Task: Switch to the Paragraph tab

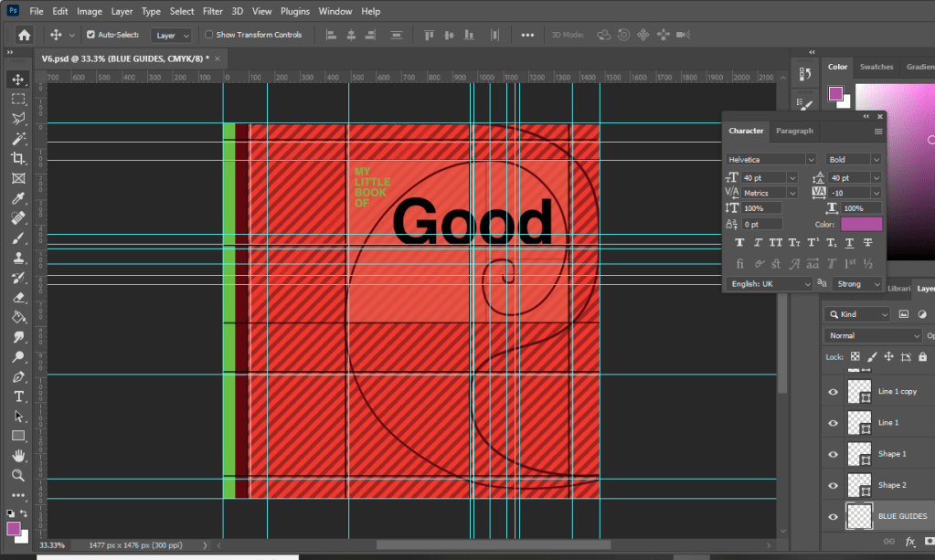Action: point(794,131)
